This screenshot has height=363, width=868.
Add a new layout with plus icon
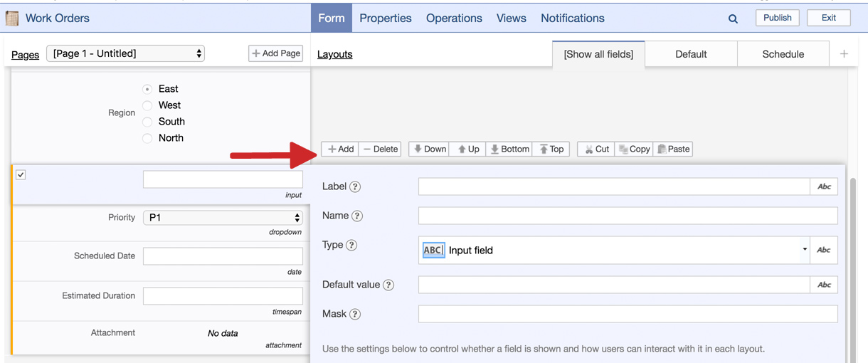coord(844,54)
